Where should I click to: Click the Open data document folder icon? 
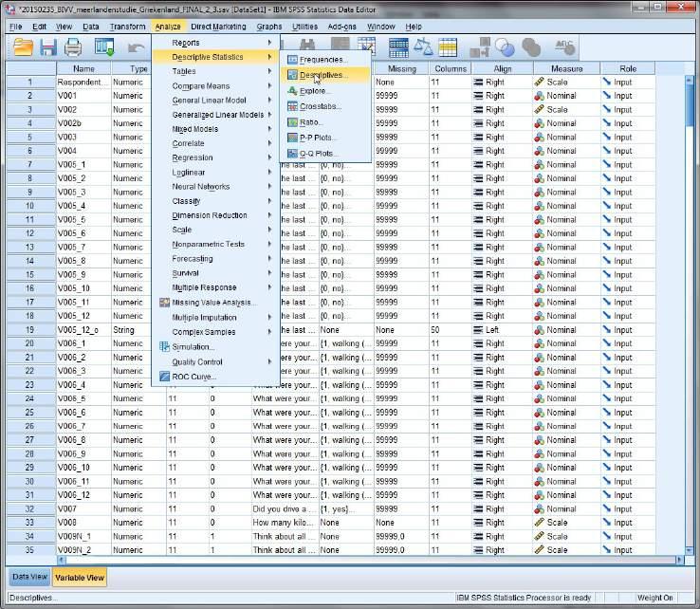(x=23, y=46)
